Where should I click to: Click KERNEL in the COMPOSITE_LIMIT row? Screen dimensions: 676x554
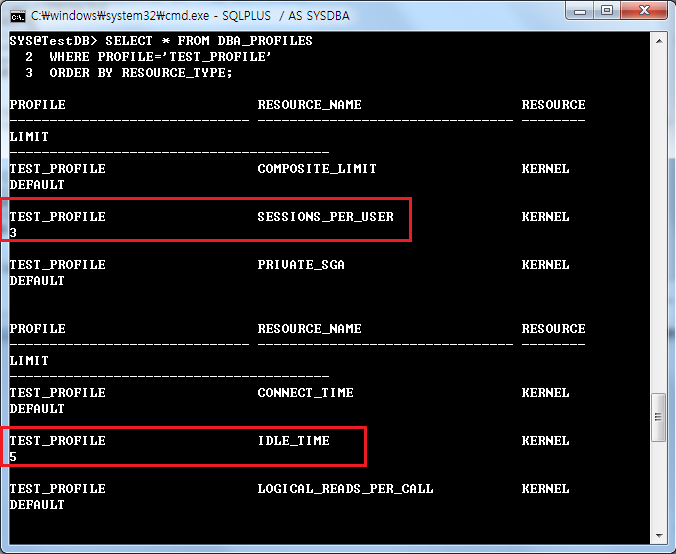(x=545, y=168)
